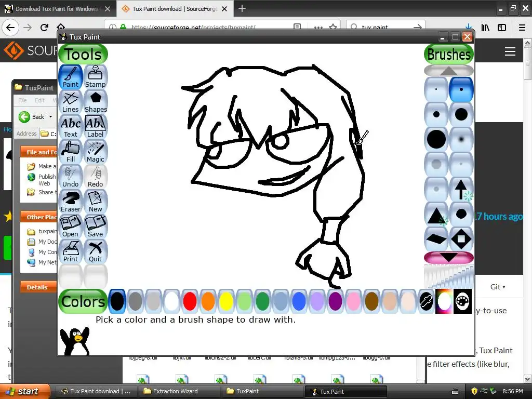Select the white color swatch
Image resolution: width=532 pixels, height=399 pixels.
(x=171, y=301)
